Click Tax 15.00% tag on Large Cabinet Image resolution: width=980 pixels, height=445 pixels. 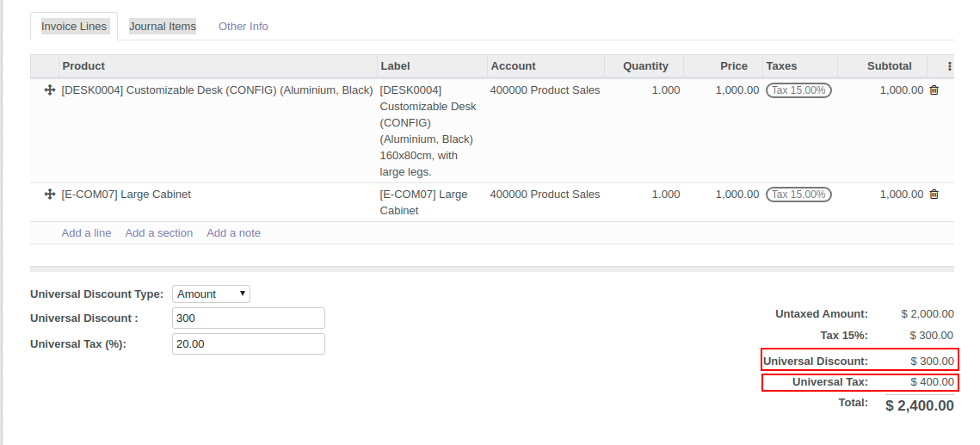798,195
